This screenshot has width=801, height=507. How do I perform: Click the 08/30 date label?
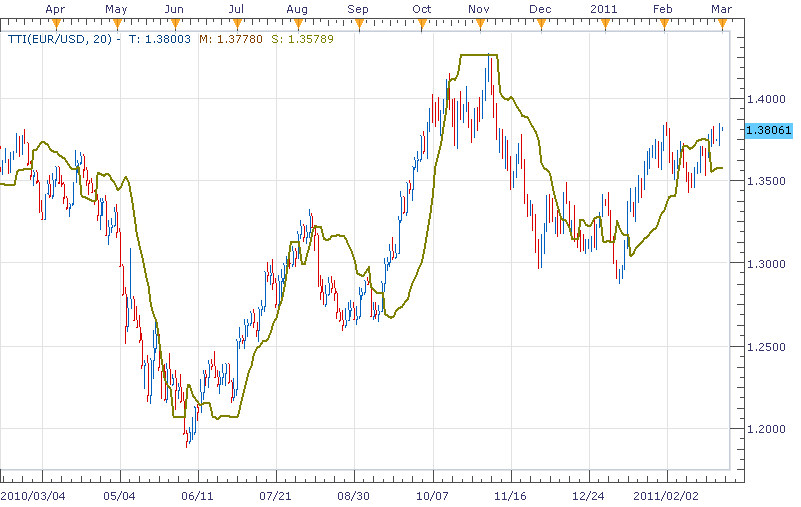[x=353, y=496]
